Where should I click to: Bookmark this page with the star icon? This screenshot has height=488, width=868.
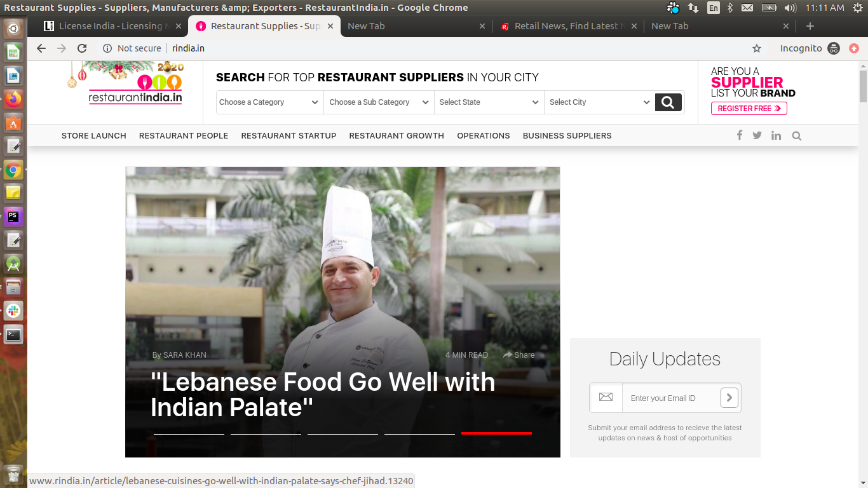click(756, 48)
